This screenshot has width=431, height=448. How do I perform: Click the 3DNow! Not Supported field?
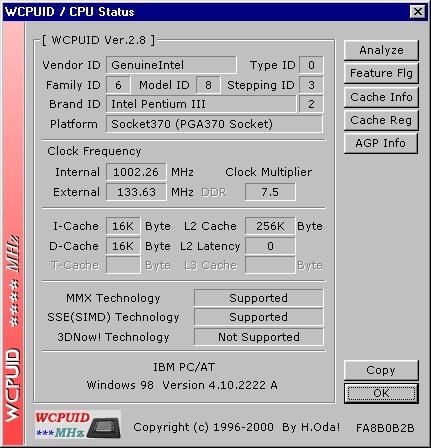click(259, 337)
